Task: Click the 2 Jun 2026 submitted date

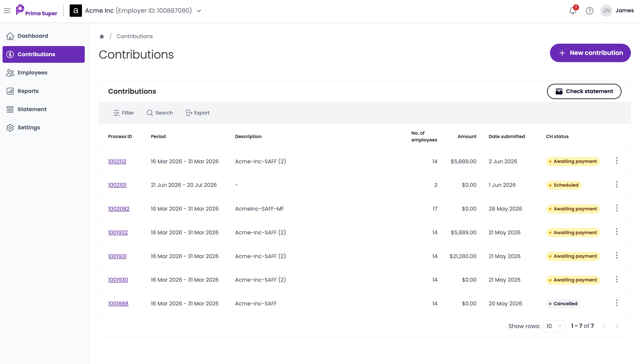Action: [x=503, y=161]
